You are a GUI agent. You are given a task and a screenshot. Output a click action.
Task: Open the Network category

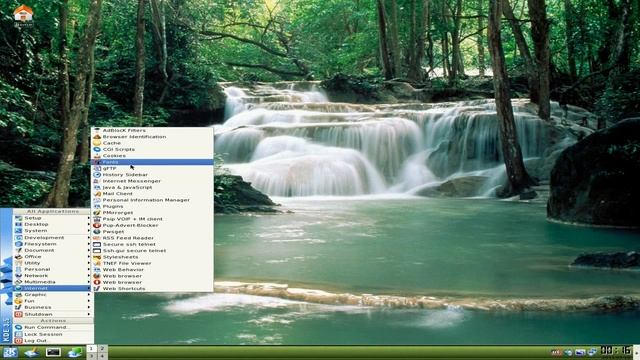52,276
